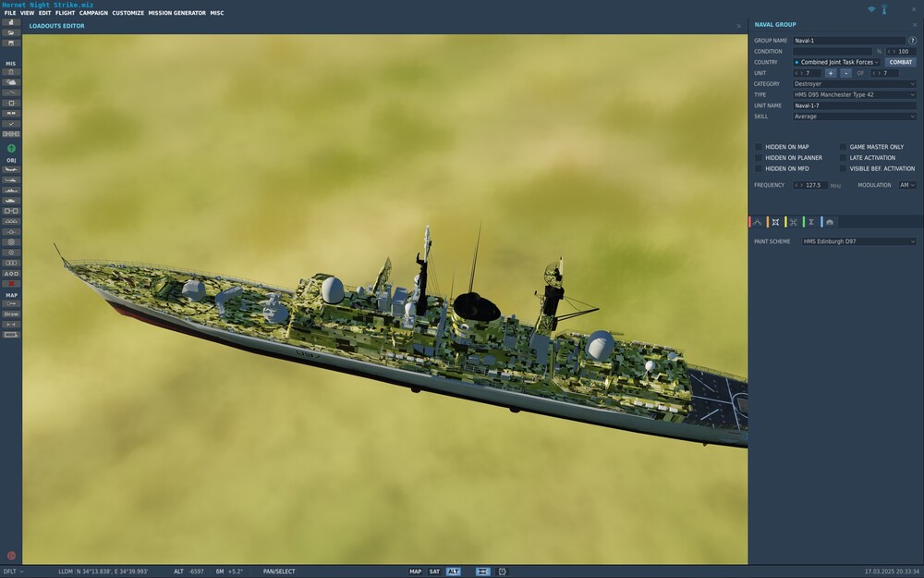Tick Late Activation checkbox
Screen dimensions: 924x578
[843, 157]
